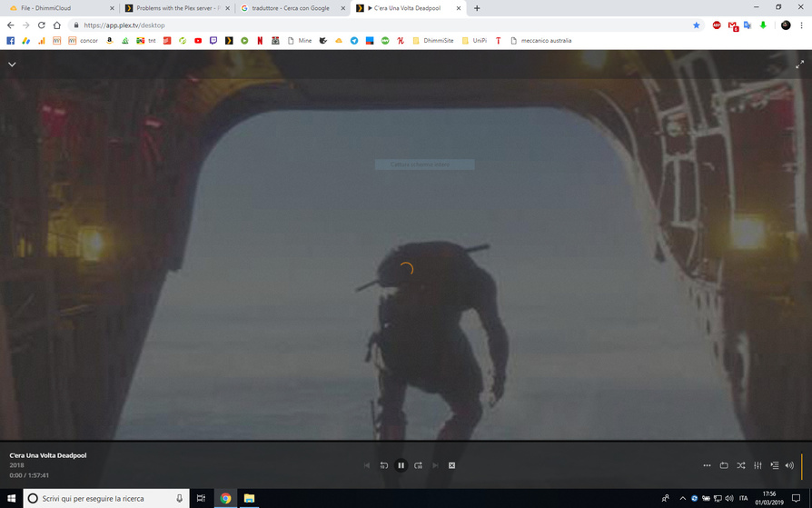Go back in browser history
The height and width of the screenshot is (508, 812).
pyautogui.click(x=11, y=25)
